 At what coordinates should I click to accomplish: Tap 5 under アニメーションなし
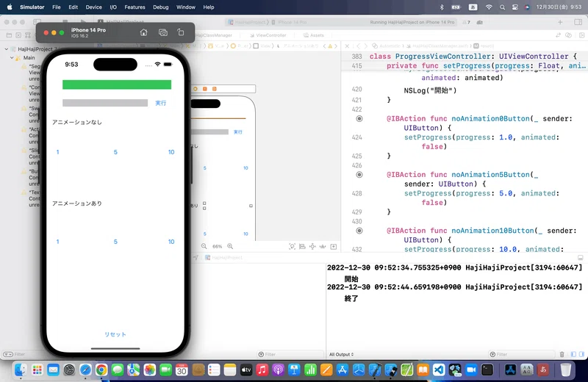[x=115, y=152]
